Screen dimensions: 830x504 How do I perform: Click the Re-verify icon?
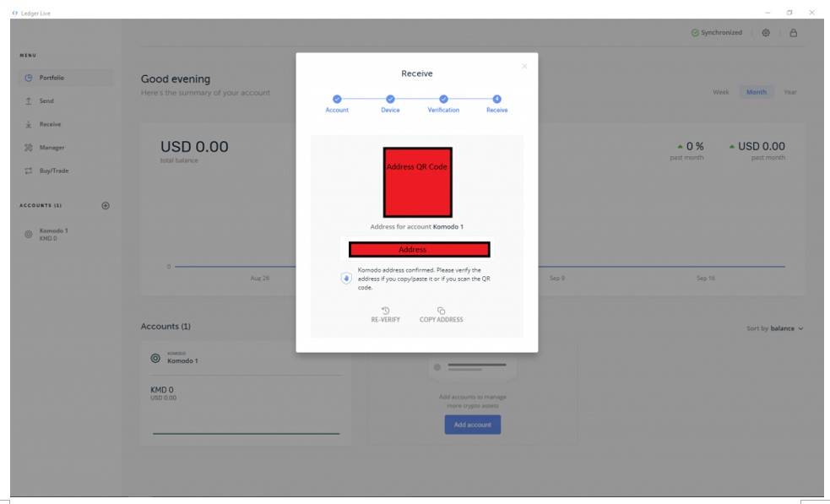[385, 311]
